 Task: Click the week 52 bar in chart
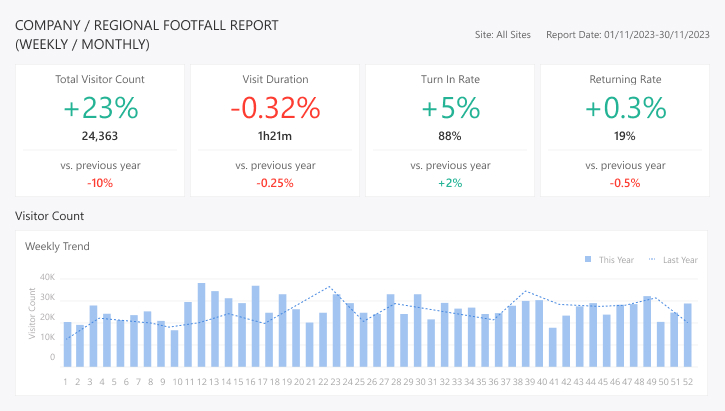(688, 335)
